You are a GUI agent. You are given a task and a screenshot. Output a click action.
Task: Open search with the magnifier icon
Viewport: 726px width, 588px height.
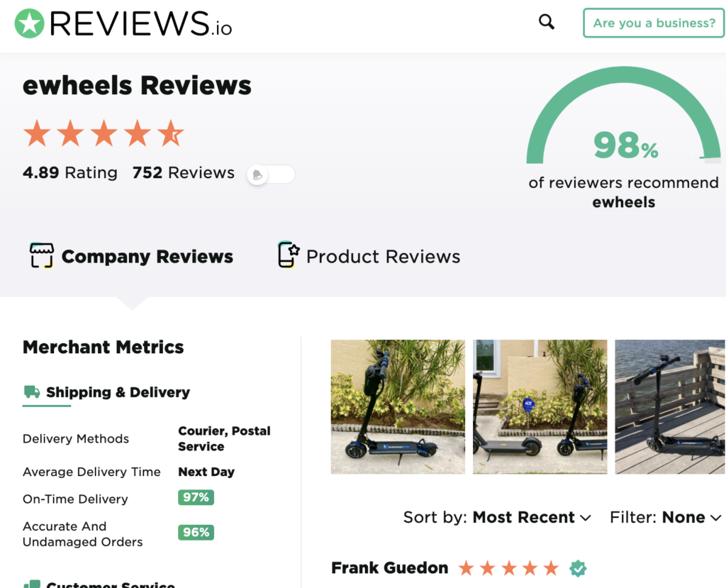[546, 22]
